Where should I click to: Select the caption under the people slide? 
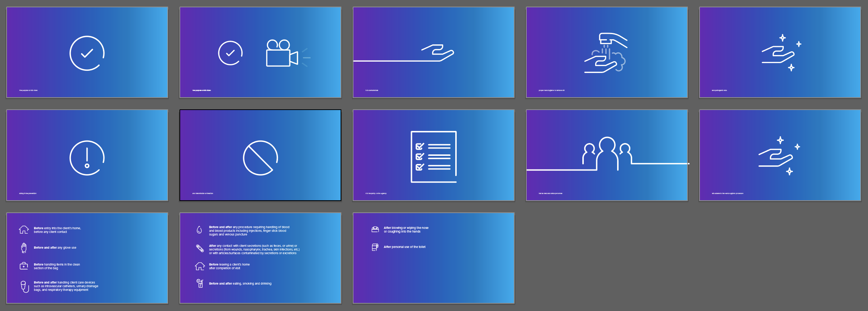[550, 193]
